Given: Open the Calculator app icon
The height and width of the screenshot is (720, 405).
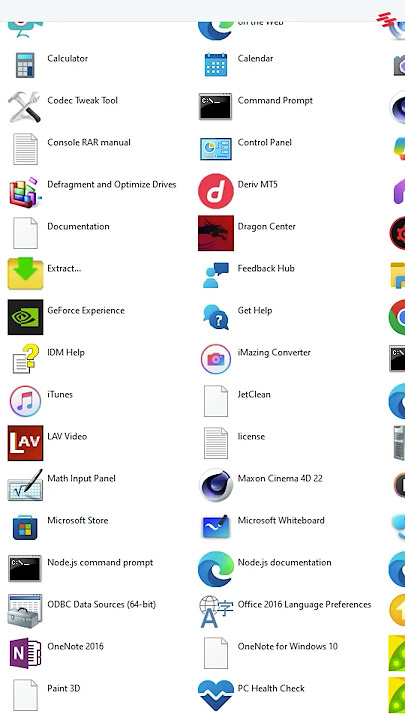Looking at the screenshot, I should point(25,65).
